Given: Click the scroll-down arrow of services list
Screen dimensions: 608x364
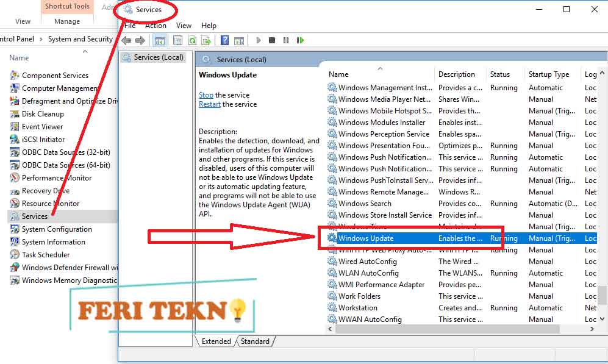Looking at the screenshot, I should 602,319.
